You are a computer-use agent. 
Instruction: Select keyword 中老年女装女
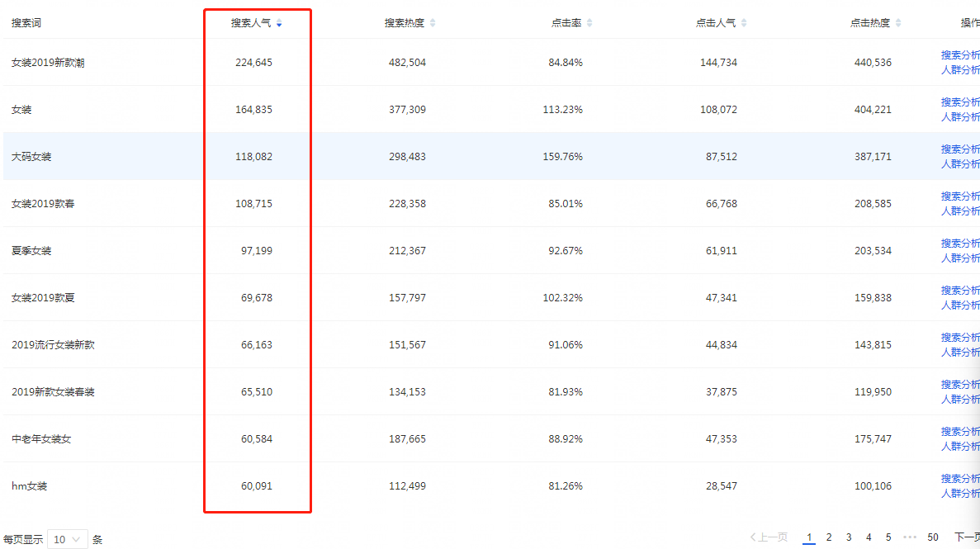[41, 439]
